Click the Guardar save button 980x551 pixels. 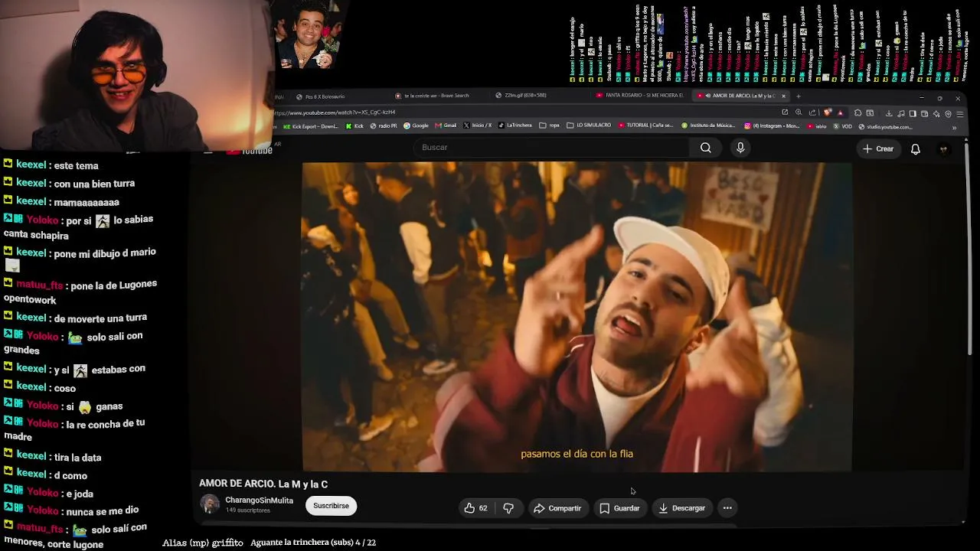tap(619, 508)
